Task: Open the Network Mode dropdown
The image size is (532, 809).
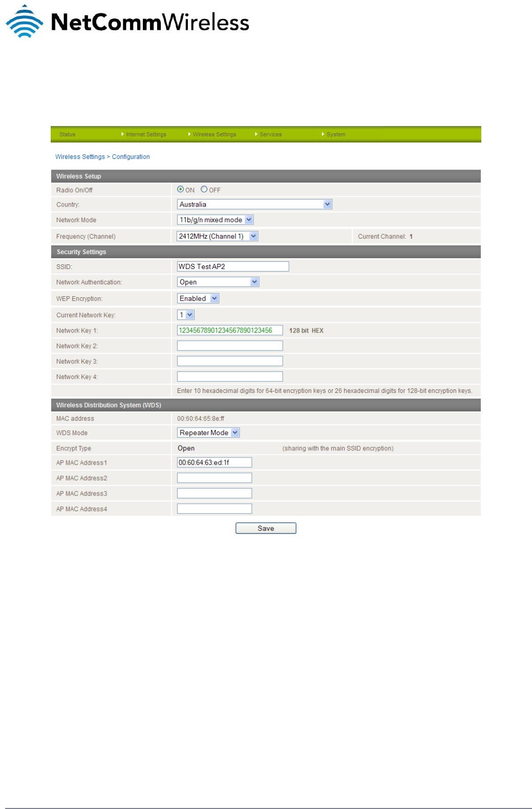Action: [215, 220]
